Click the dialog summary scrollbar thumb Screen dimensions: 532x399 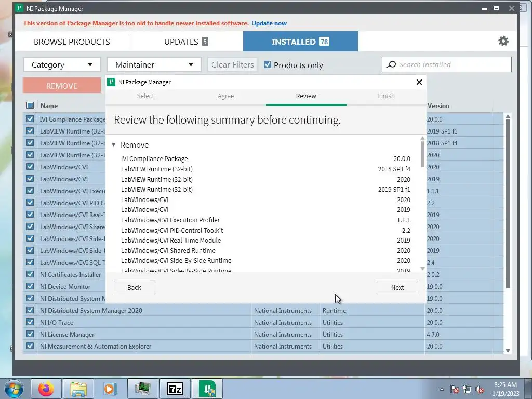point(422,154)
